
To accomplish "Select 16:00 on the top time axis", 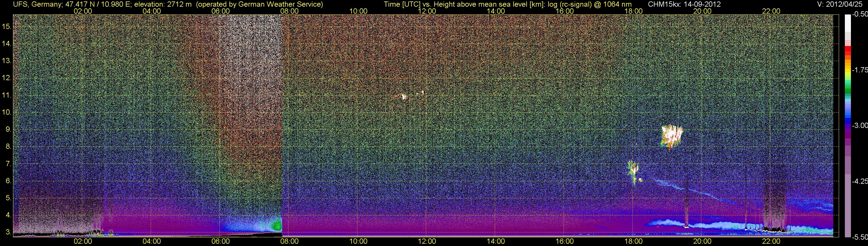I will [x=565, y=11].
